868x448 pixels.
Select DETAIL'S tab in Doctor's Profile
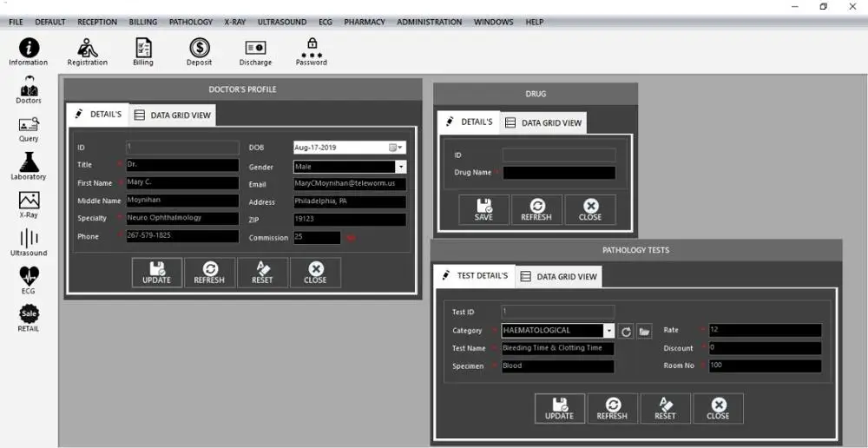[x=97, y=114]
